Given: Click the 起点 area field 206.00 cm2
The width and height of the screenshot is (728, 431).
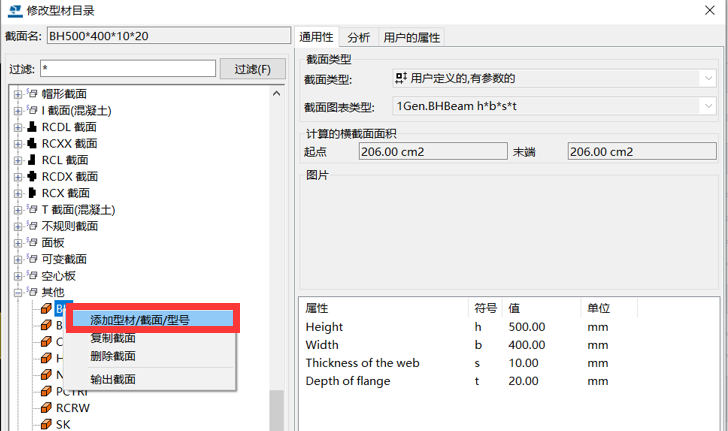Looking at the screenshot, I should pos(433,151).
